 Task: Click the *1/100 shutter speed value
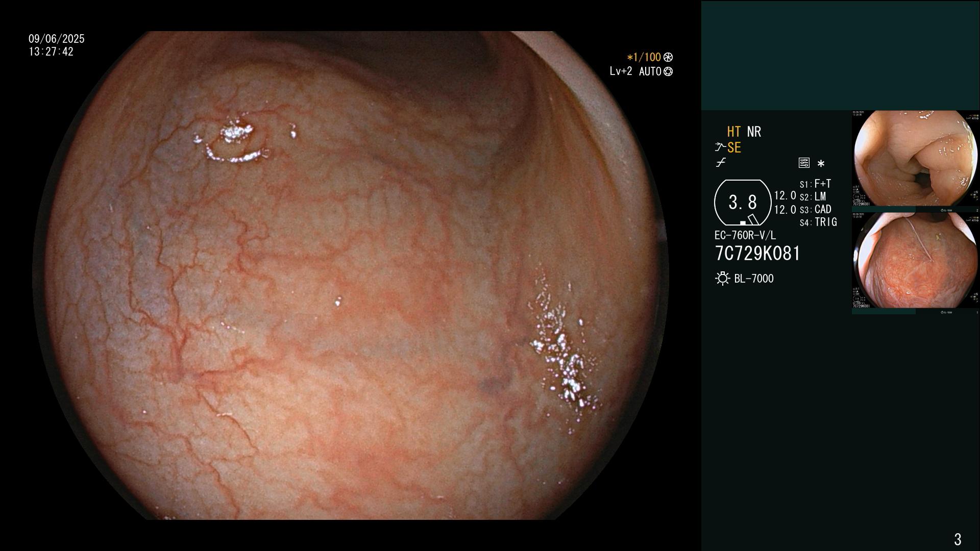[x=644, y=57]
